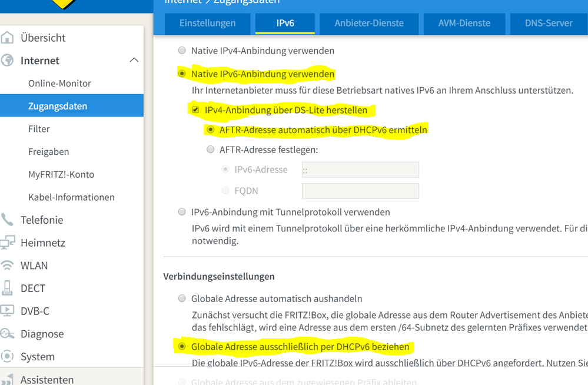Select the FQDN radio option
Viewport: 588px width, 385px height.
tap(225, 190)
